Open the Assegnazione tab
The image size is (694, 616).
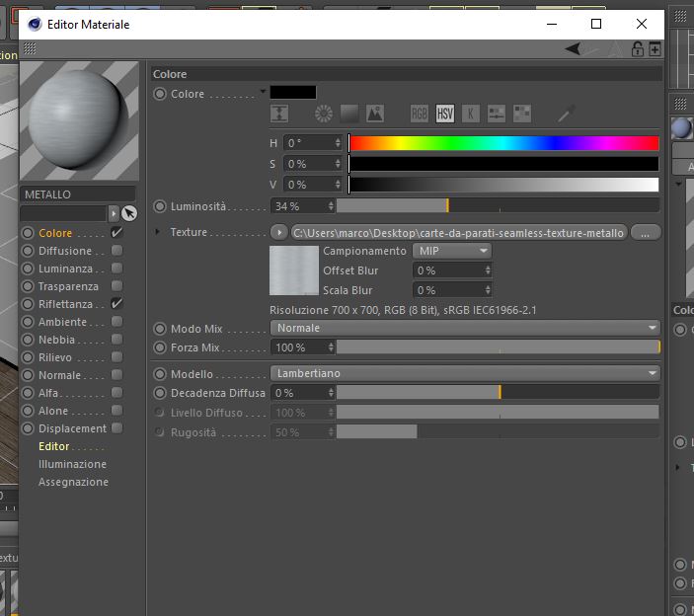pos(73,482)
